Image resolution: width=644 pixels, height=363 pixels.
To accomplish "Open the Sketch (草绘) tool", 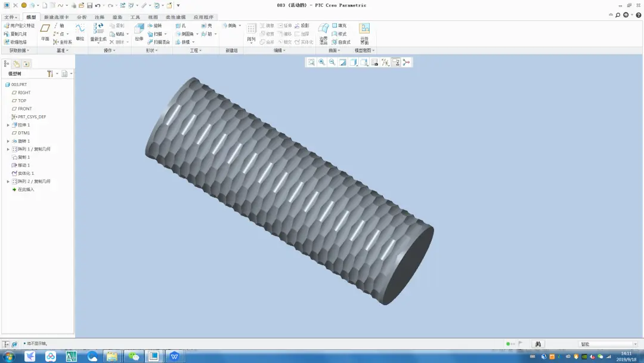I will click(80, 32).
